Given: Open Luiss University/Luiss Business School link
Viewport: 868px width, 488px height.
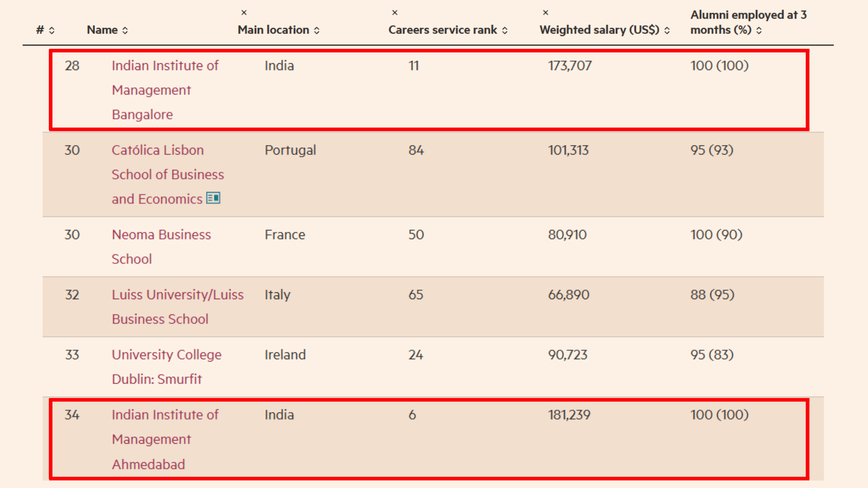Looking at the screenshot, I should 178,306.
